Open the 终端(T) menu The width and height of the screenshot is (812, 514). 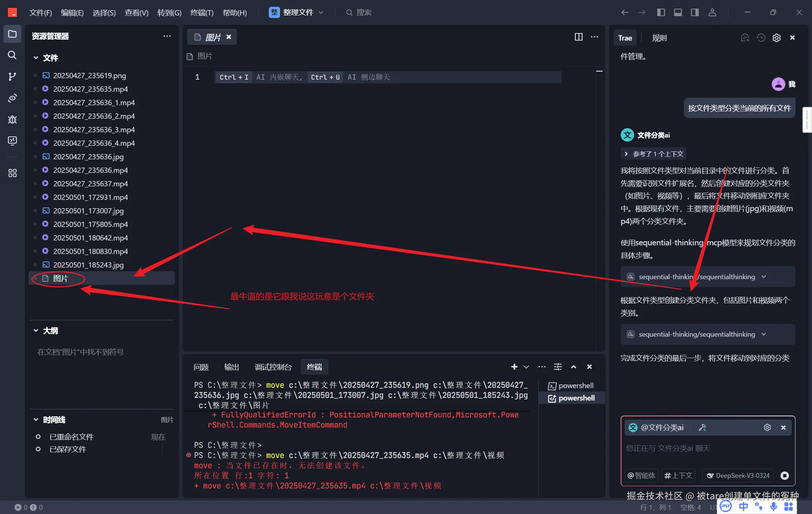click(201, 12)
